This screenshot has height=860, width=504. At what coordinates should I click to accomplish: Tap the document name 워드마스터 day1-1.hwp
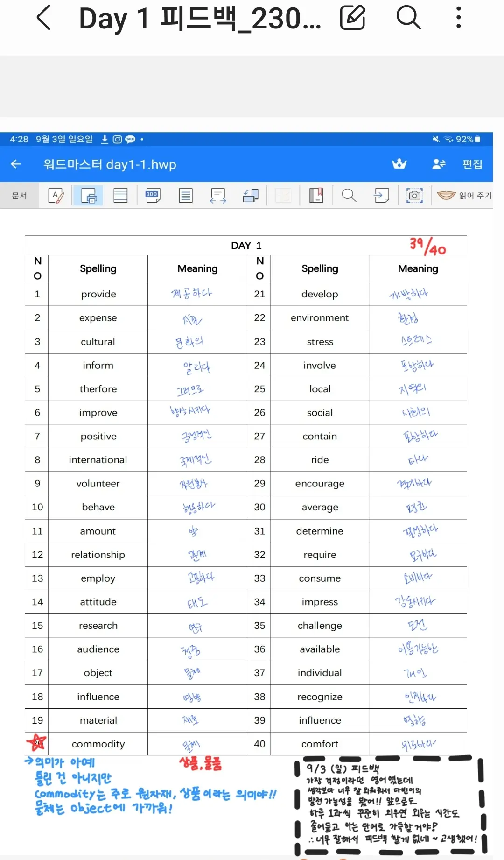click(x=110, y=164)
